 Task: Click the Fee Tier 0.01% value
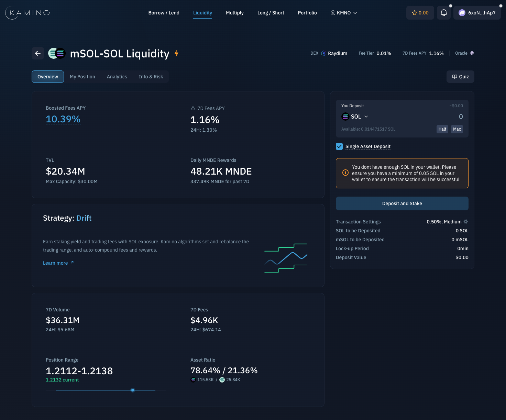point(384,53)
